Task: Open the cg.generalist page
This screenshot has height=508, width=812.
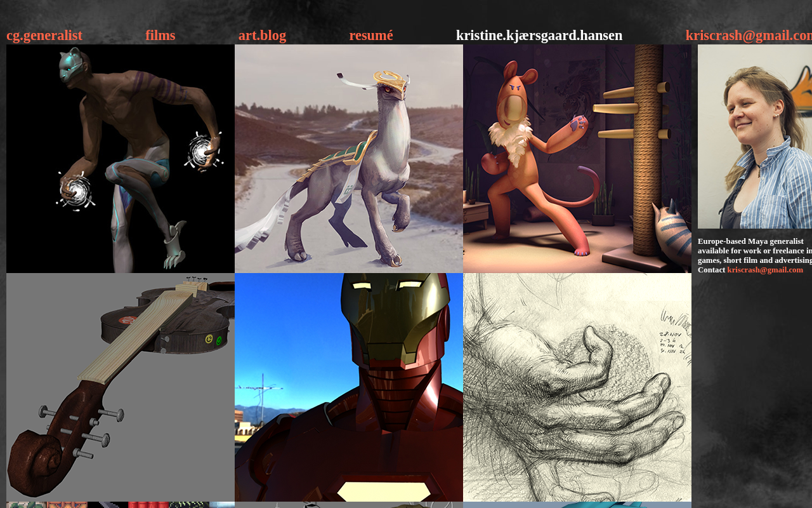Action: pyautogui.click(x=44, y=36)
